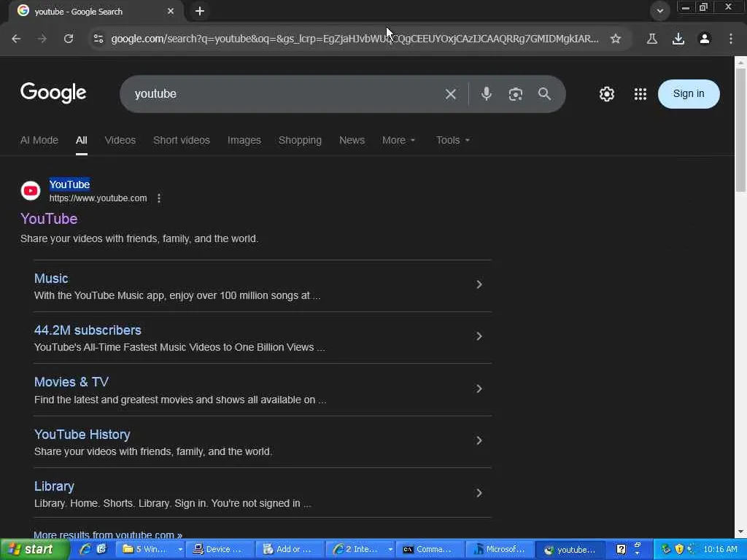Go back using the browser back arrow
747x560 pixels.
pyautogui.click(x=16, y=39)
